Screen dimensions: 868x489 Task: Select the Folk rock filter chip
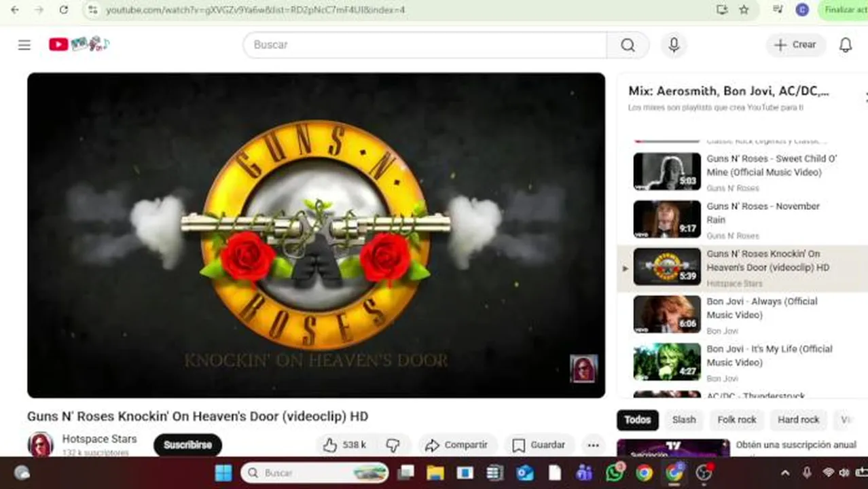[737, 420]
